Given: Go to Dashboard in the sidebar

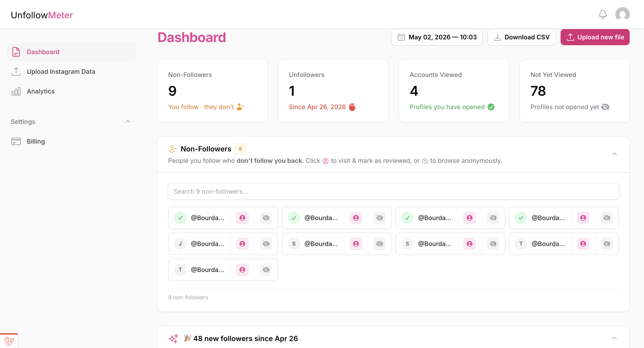Looking at the screenshot, I should (72, 52).
